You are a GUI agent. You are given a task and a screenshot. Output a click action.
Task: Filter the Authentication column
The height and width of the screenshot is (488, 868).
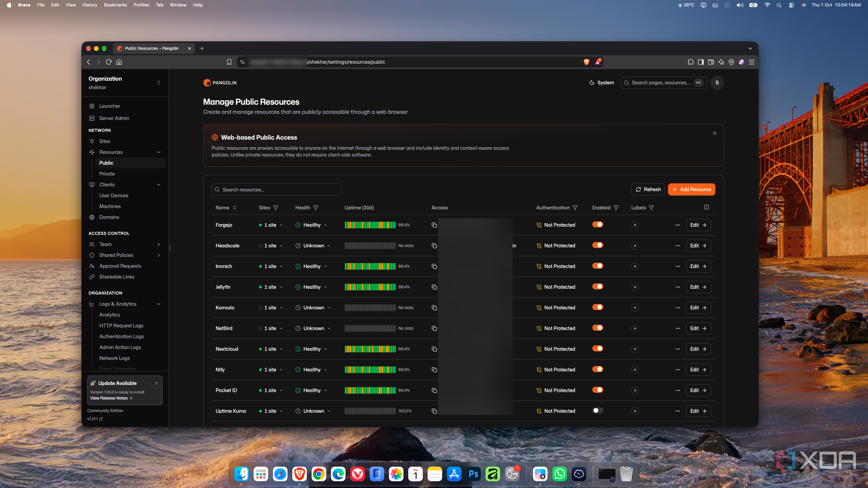(575, 208)
